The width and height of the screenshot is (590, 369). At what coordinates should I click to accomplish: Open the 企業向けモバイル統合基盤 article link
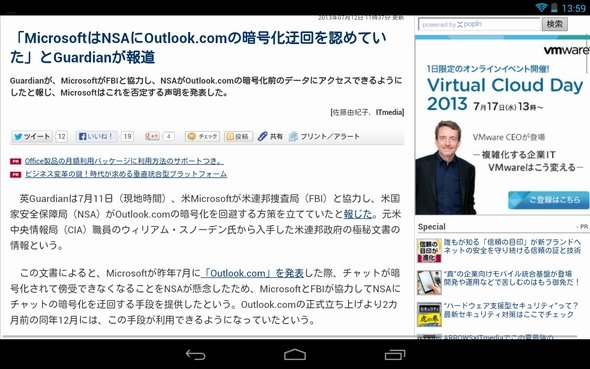(x=512, y=278)
